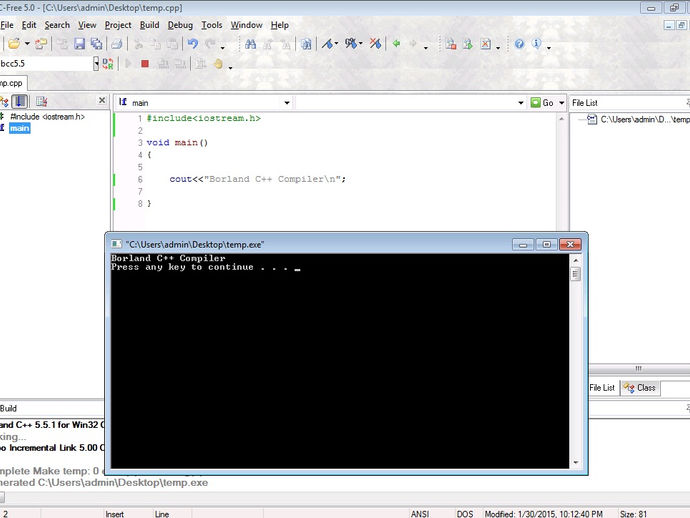Image resolution: width=690 pixels, height=518 pixels.
Task: Expand debug toolbar options arrow after hand icon
Action: (230, 67)
